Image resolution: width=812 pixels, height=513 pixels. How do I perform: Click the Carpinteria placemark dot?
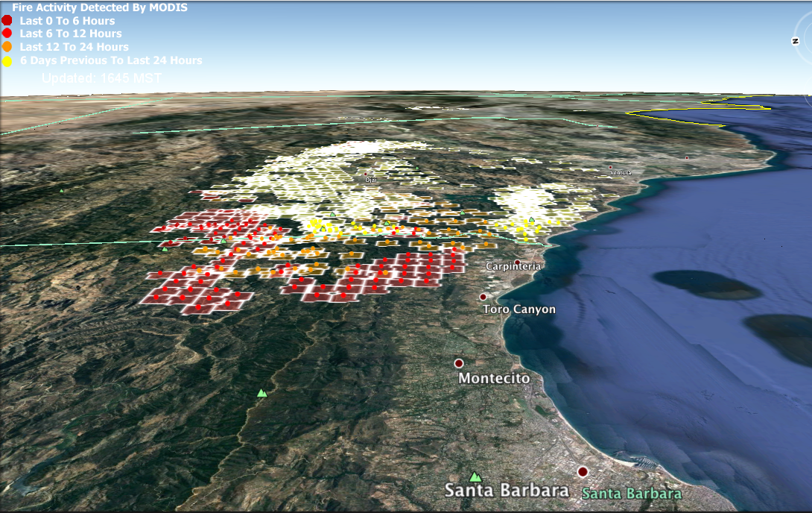(x=517, y=262)
